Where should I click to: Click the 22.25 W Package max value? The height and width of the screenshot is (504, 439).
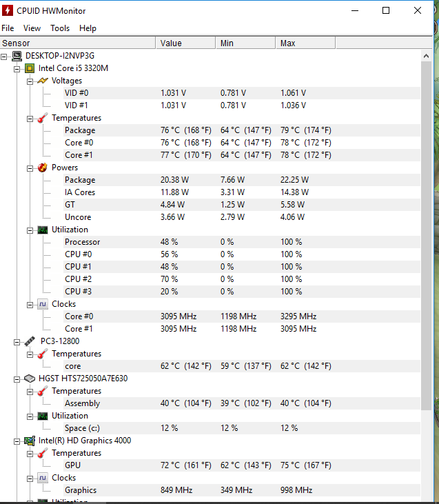click(x=294, y=180)
